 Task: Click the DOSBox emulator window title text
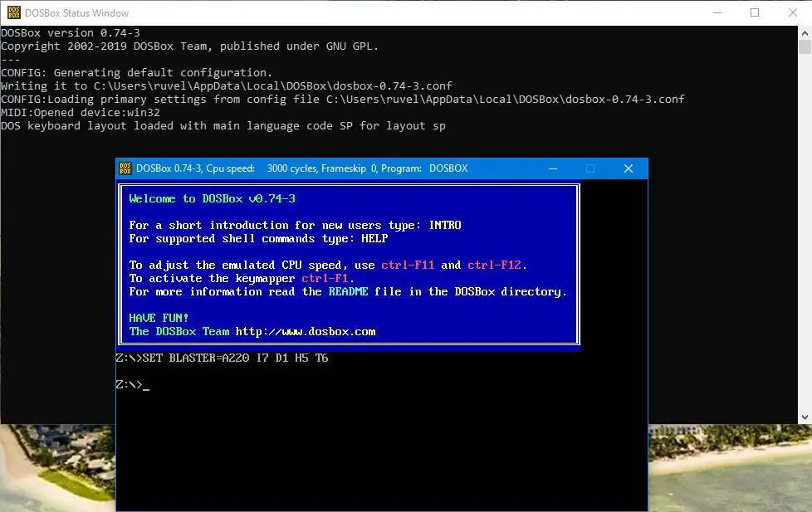[x=302, y=168]
